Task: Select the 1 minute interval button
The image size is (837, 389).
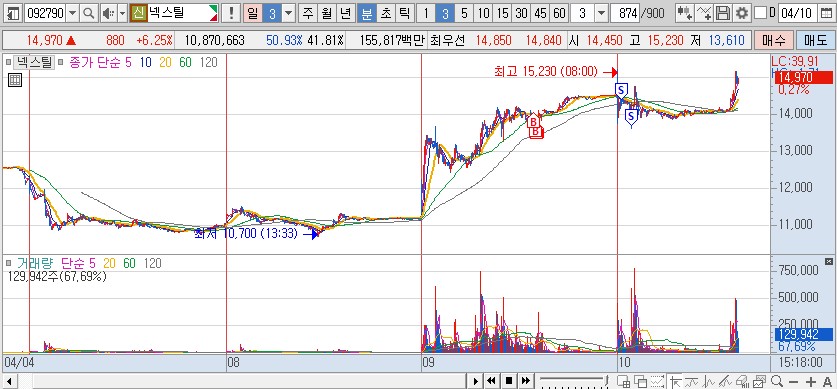Action: click(425, 13)
